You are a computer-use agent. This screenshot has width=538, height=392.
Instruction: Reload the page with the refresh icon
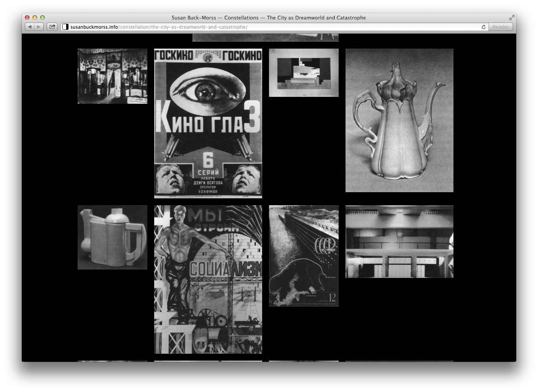point(484,27)
